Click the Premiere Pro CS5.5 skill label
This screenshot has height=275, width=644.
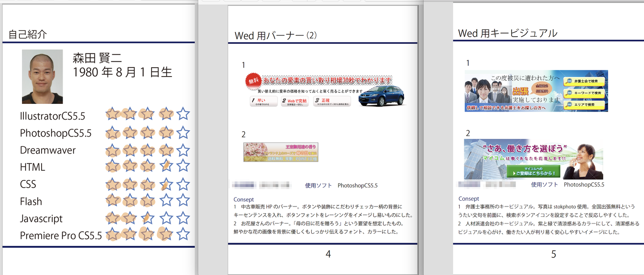point(61,236)
